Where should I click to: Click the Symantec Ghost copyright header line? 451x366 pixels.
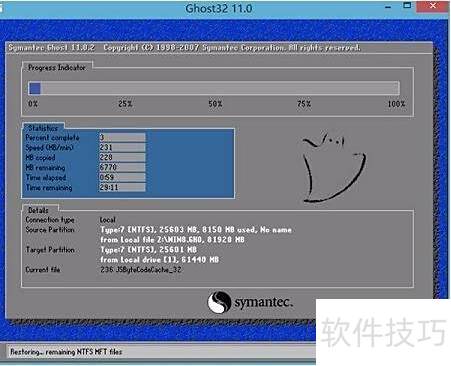click(184, 48)
